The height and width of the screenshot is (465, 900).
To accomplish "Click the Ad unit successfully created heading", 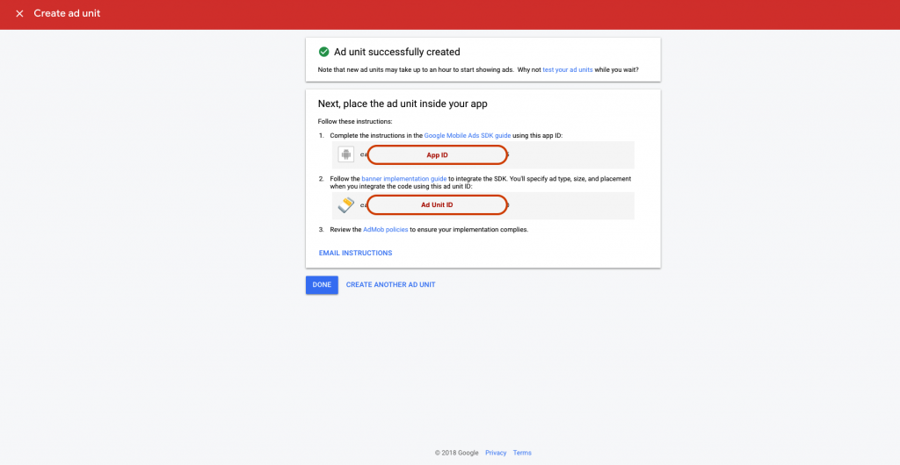I will point(397,52).
